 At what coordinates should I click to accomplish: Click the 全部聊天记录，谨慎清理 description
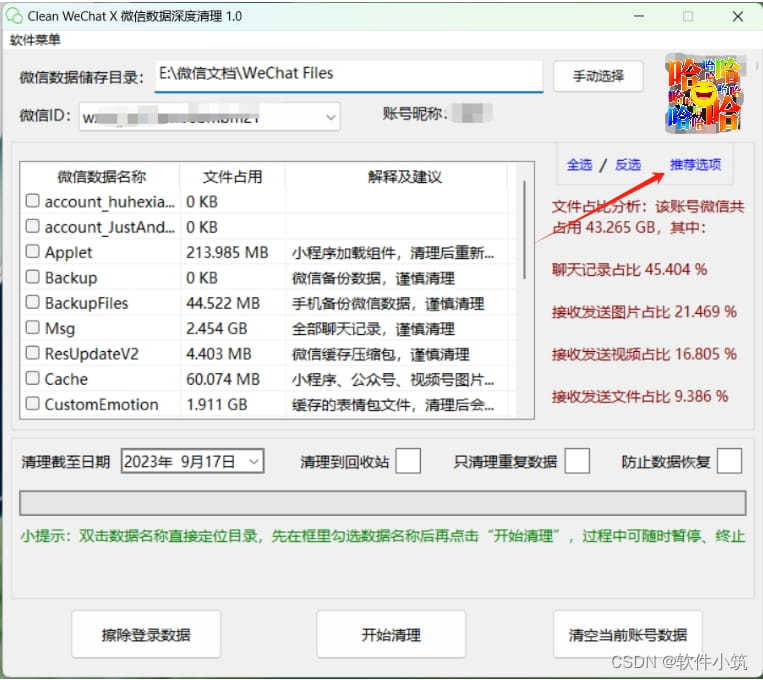tap(373, 329)
